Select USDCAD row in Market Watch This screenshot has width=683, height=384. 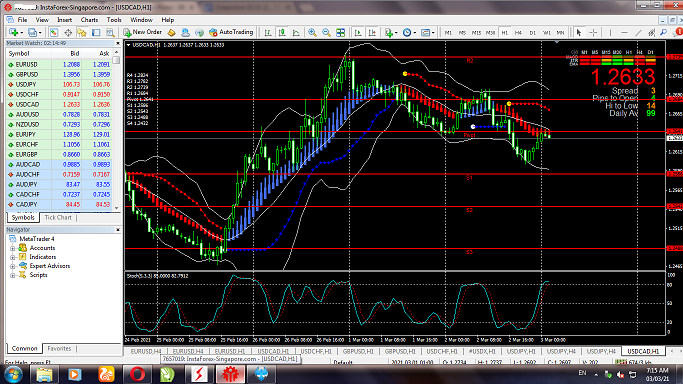(x=59, y=104)
